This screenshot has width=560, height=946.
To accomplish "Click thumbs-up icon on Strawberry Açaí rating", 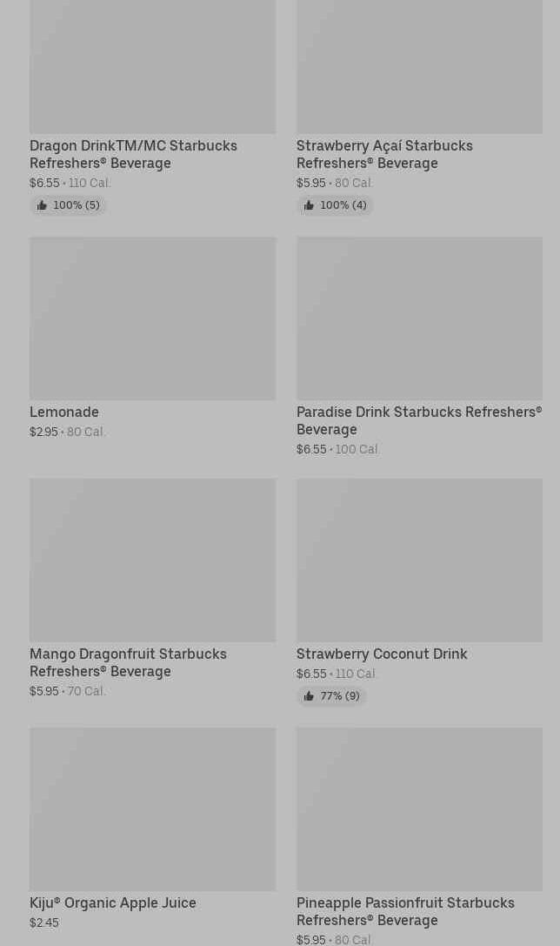I will pos(309,205).
